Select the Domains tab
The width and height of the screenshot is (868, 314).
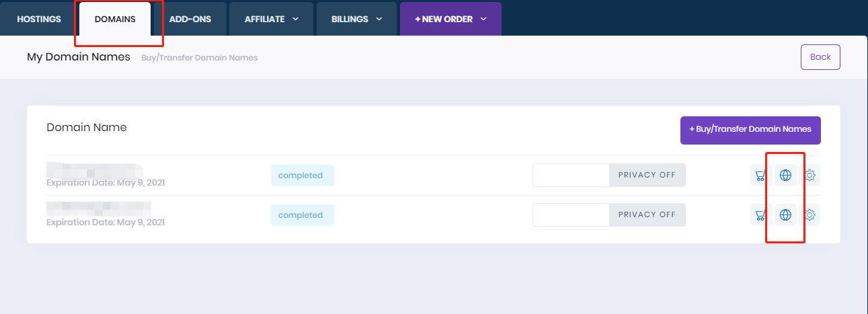point(115,19)
